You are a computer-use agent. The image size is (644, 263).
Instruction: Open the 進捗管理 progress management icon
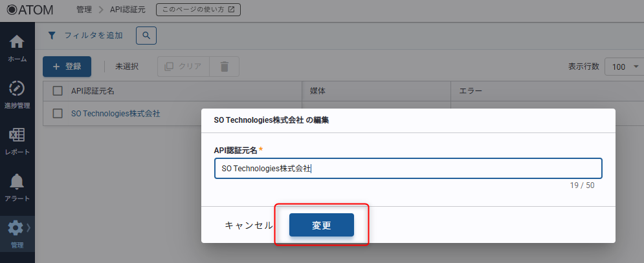pyautogui.click(x=17, y=89)
